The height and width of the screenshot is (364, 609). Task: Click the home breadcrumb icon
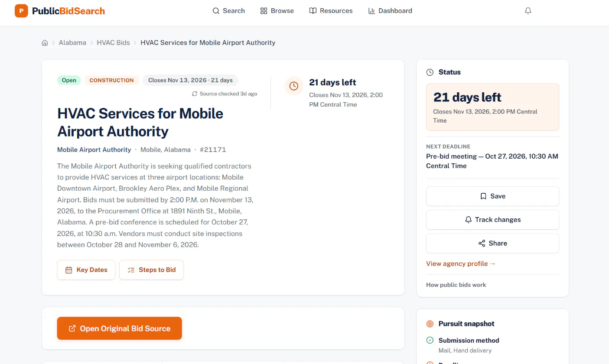45,42
